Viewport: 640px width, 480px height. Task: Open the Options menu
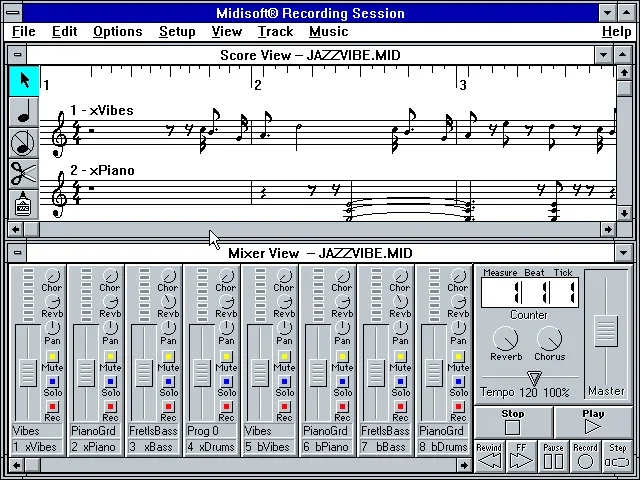pyautogui.click(x=118, y=31)
